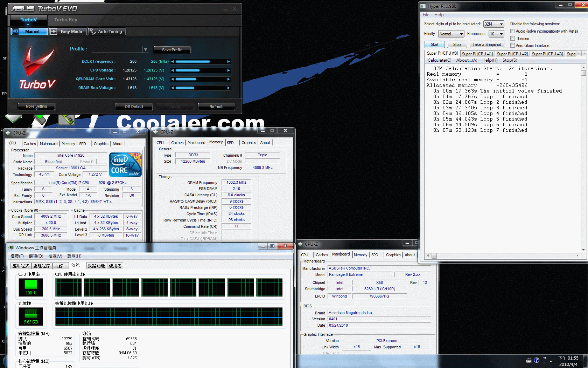588x368 pixels.
Task: Click the TurboV red logo
Action: (37, 67)
